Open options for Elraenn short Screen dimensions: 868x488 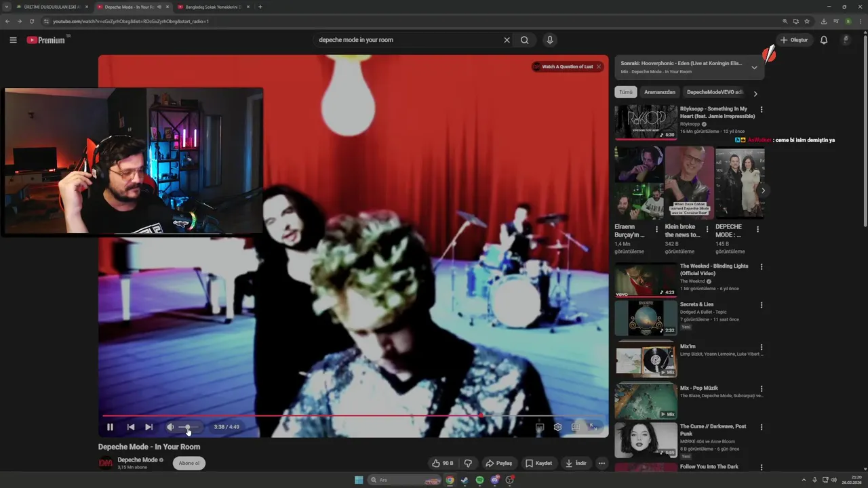656,229
